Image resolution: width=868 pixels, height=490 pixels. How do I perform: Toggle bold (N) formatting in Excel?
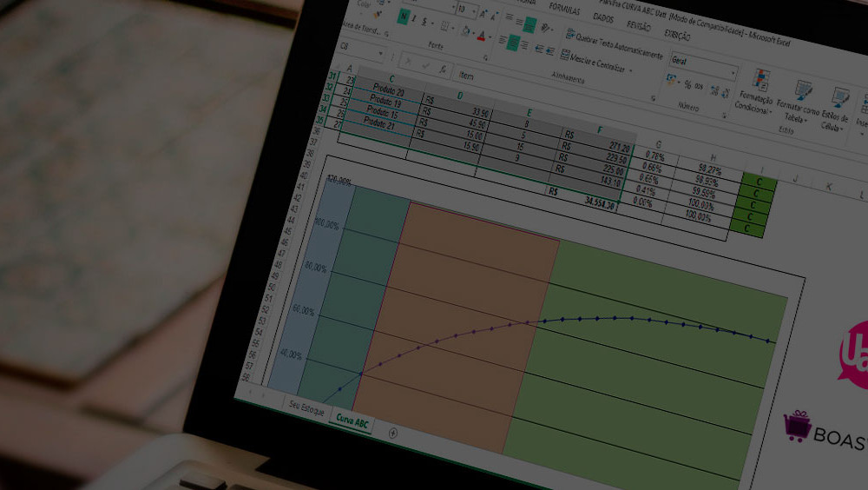403,17
